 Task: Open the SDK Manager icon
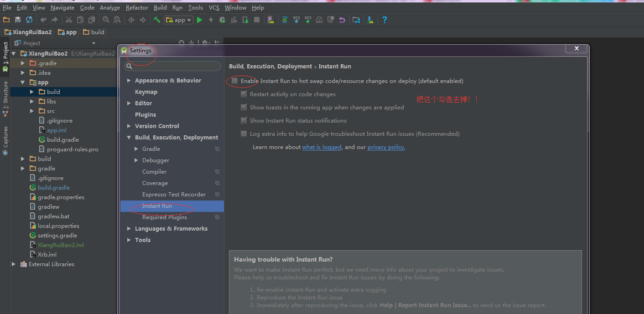pyautogui.click(x=370, y=20)
